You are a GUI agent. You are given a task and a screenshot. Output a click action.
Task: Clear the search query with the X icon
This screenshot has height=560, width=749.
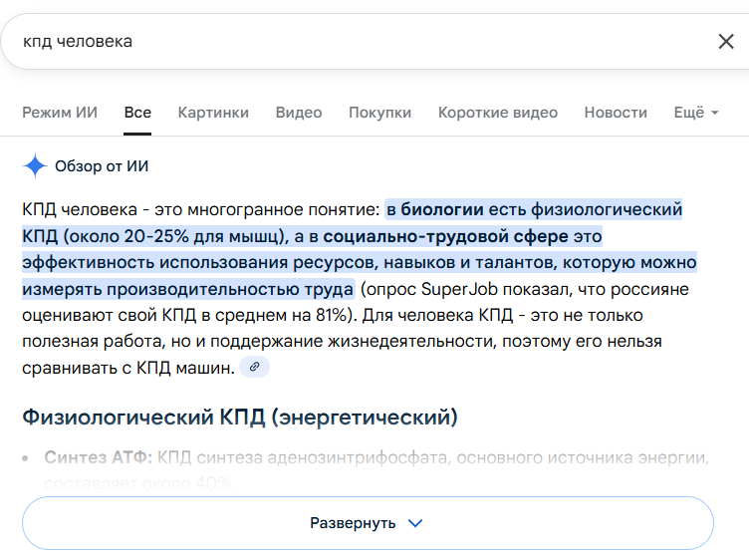[x=726, y=41]
